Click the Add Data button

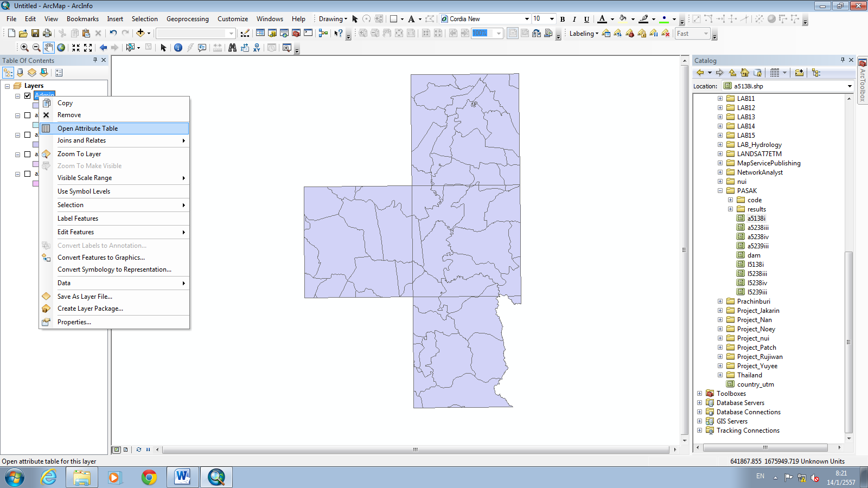point(140,34)
